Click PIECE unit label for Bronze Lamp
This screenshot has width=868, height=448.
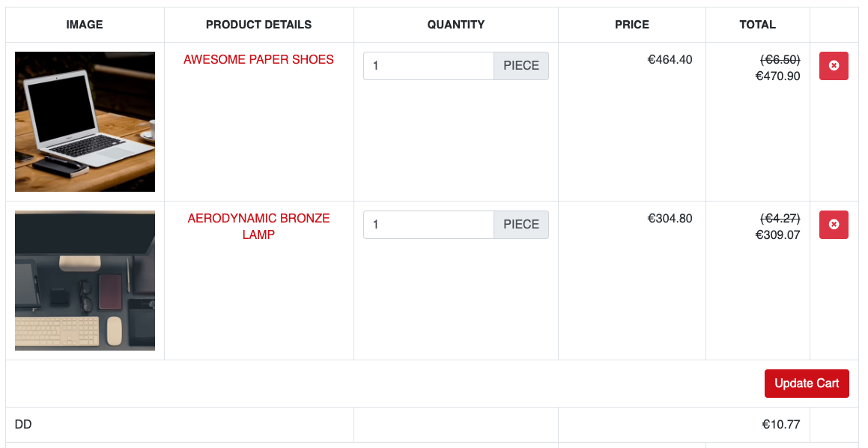521,225
